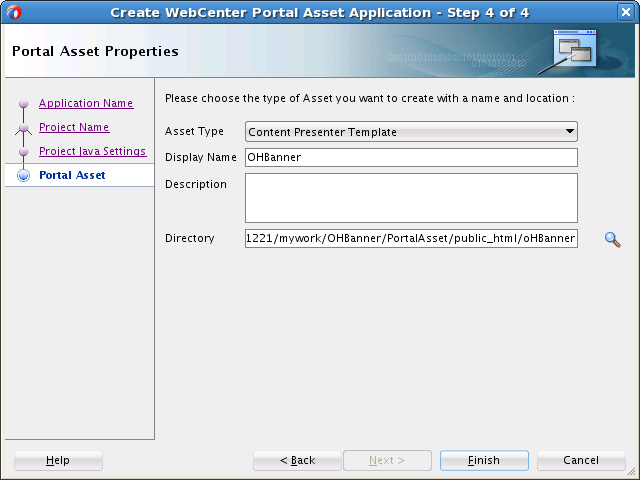
Task: Click into the Description text area
Action: [411, 198]
